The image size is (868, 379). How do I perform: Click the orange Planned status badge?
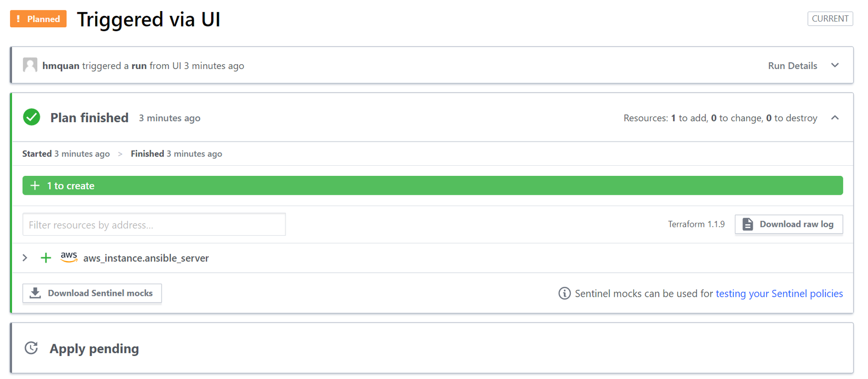click(x=38, y=19)
